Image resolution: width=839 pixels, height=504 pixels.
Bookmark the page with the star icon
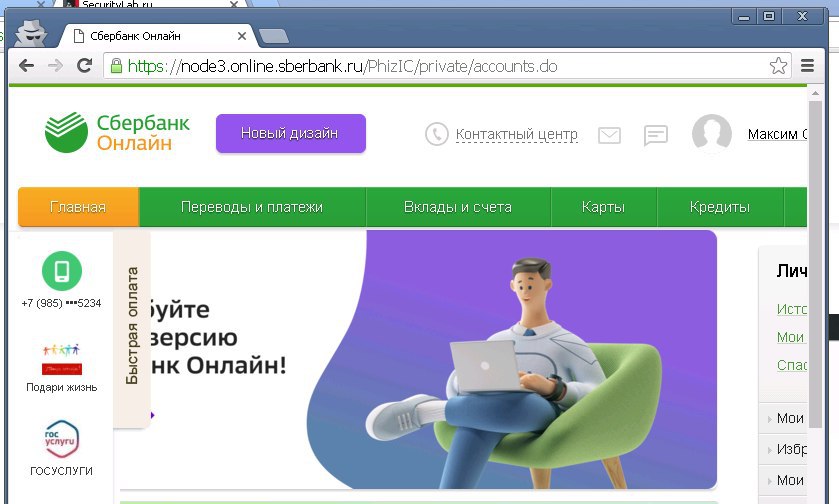point(778,66)
